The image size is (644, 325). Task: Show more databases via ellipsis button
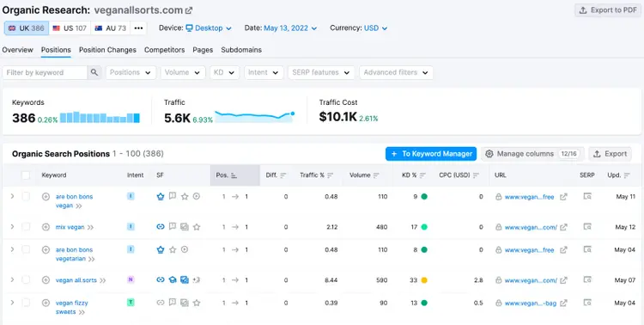[138, 28]
